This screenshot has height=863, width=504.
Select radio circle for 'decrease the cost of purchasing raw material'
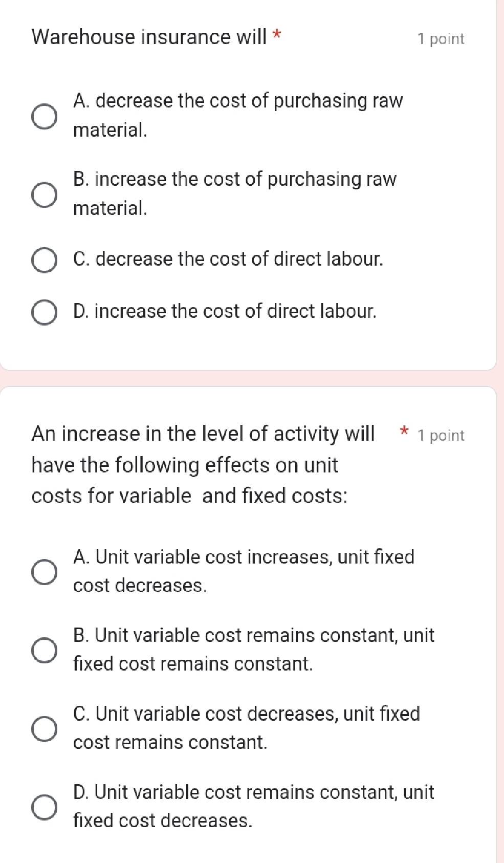pyautogui.click(x=45, y=117)
